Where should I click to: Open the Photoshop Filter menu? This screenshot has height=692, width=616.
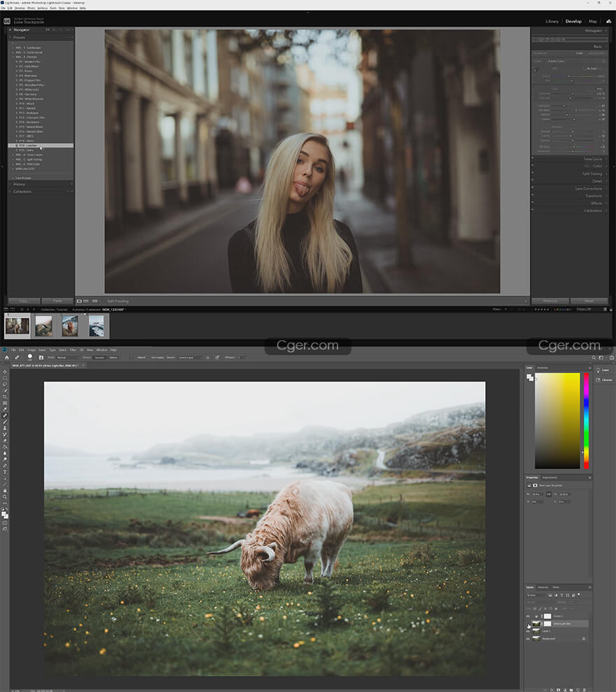click(73, 350)
